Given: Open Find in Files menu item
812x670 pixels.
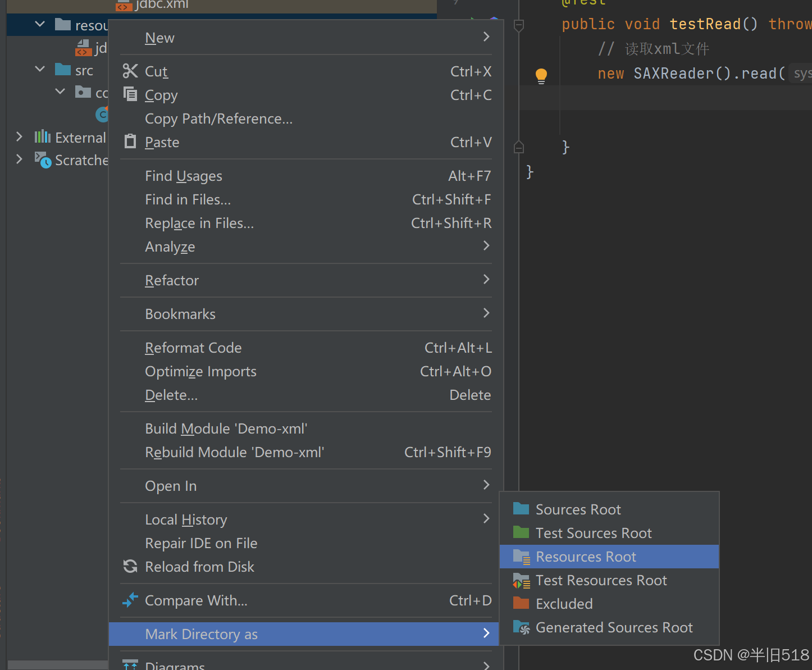Looking at the screenshot, I should [306, 199].
